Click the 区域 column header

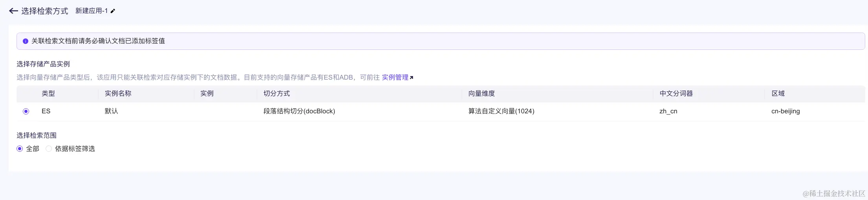[x=778, y=93]
